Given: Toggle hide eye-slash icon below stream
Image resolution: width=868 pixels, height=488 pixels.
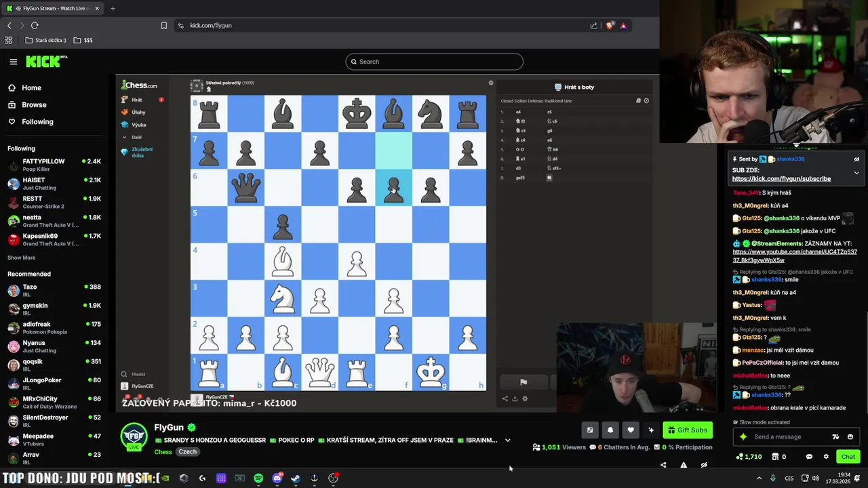Looking at the screenshot, I should click(704, 465).
